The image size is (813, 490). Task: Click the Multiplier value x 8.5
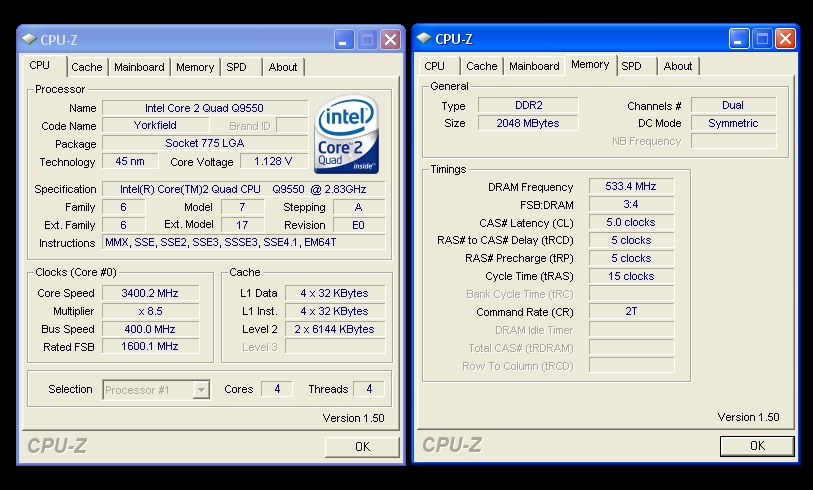point(150,311)
